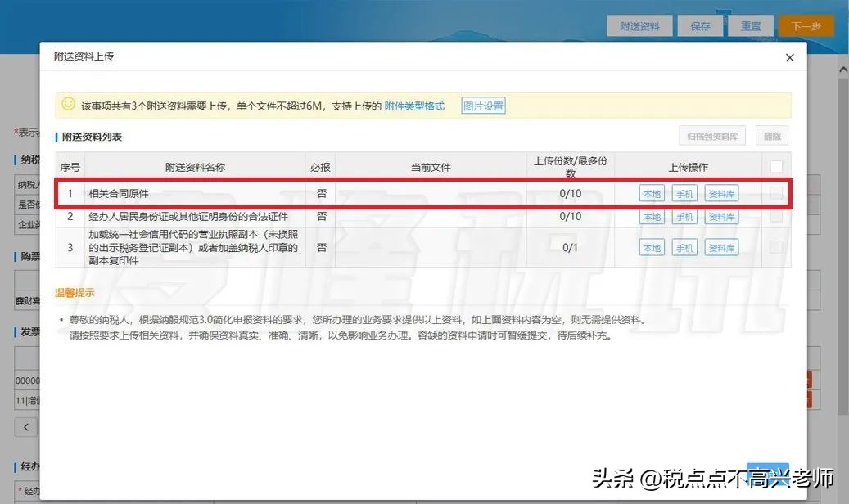Collapse the left sidebar with the arrow button
The image size is (849, 504).
(x=25, y=426)
